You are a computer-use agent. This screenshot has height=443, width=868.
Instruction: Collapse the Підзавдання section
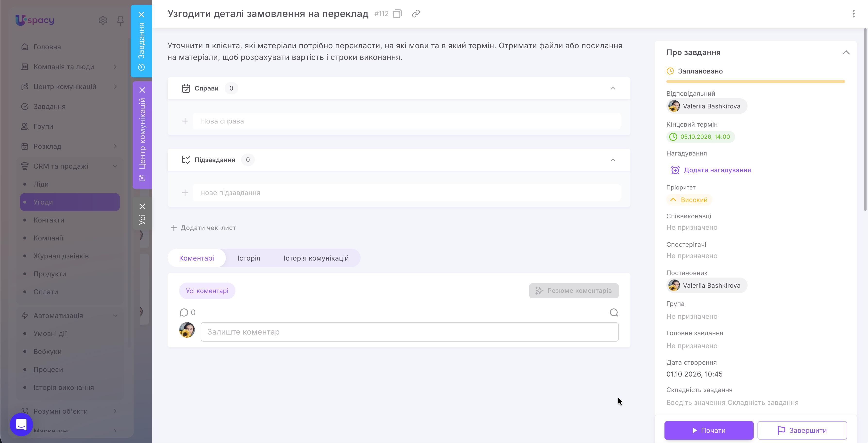click(x=613, y=160)
